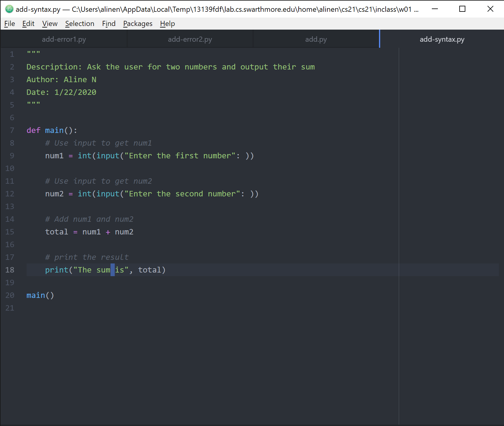
Task: Click line number 18 in the gutter
Action: pyautogui.click(x=10, y=270)
